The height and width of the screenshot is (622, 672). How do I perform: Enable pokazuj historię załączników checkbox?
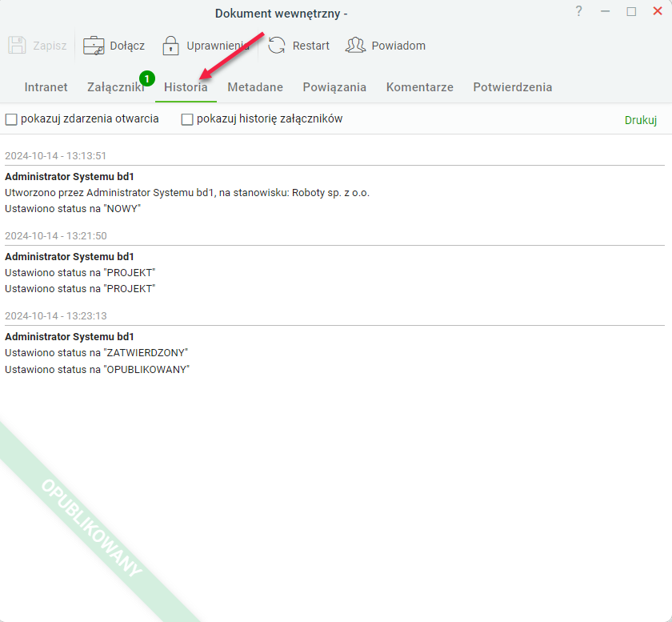pyautogui.click(x=187, y=119)
